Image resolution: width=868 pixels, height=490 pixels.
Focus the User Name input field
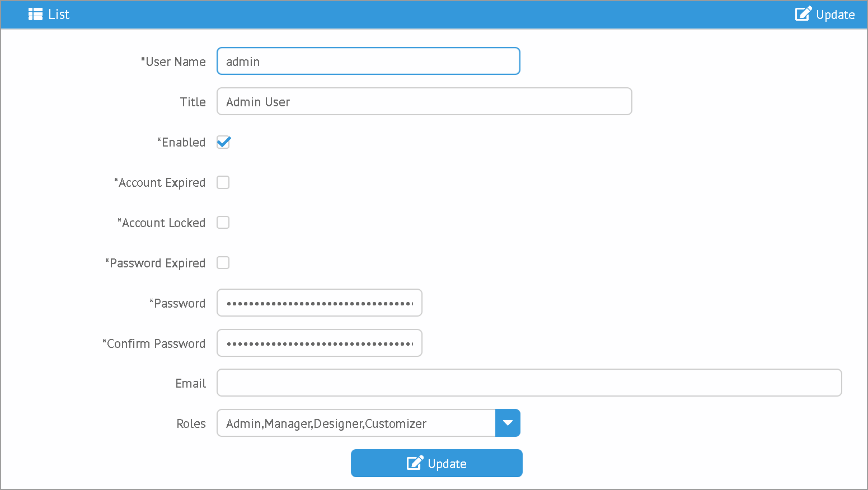pos(368,61)
